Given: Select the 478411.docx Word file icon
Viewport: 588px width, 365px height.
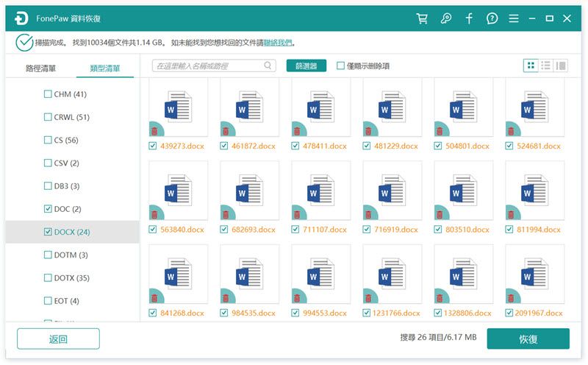Looking at the screenshot, I should point(320,107).
